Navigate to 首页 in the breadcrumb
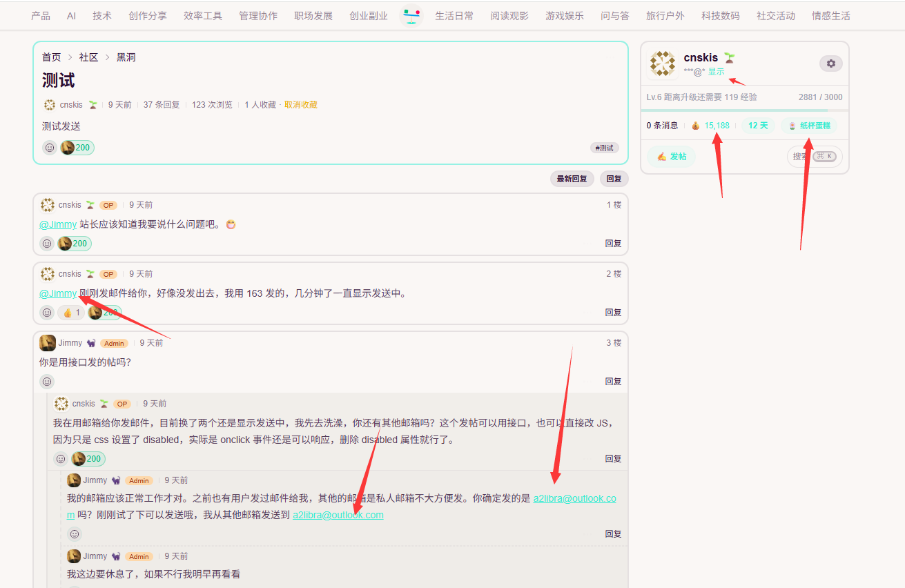Viewport: 905px width, 588px height. pyautogui.click(x=51, y=57)
